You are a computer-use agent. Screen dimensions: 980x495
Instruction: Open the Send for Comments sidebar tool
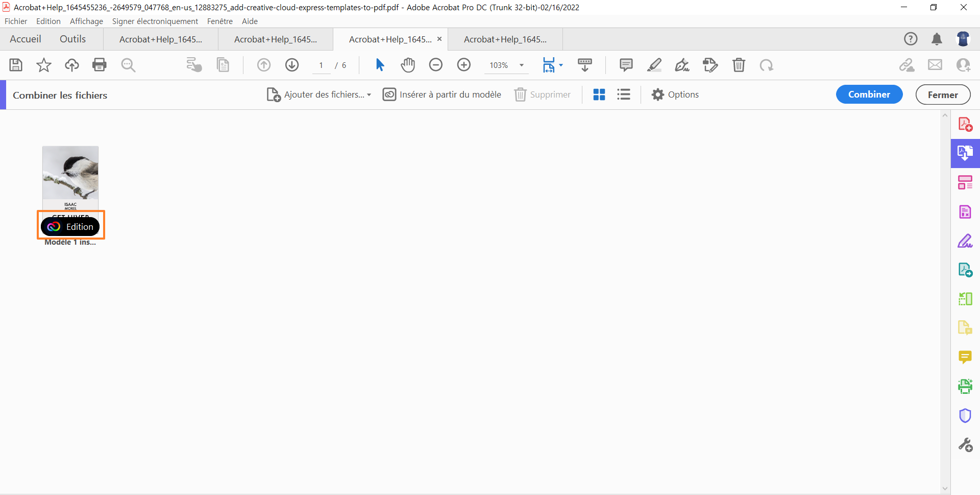(x=965, y=328)
